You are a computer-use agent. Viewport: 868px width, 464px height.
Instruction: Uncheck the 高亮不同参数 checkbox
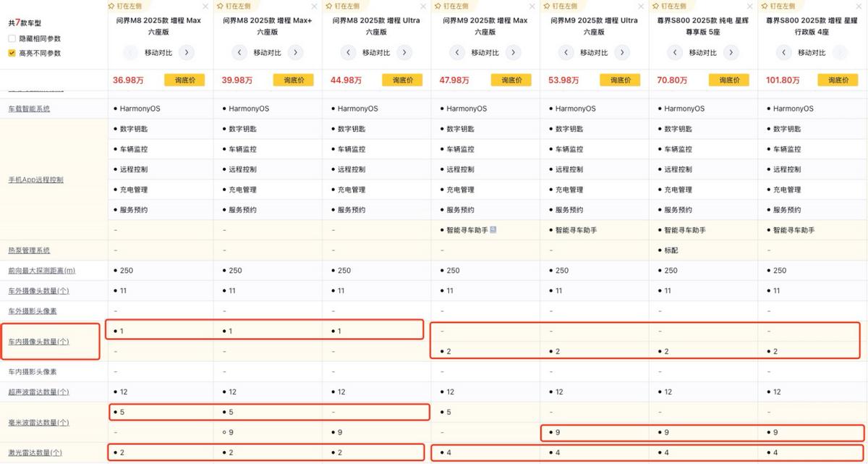(x=12, y=53)
